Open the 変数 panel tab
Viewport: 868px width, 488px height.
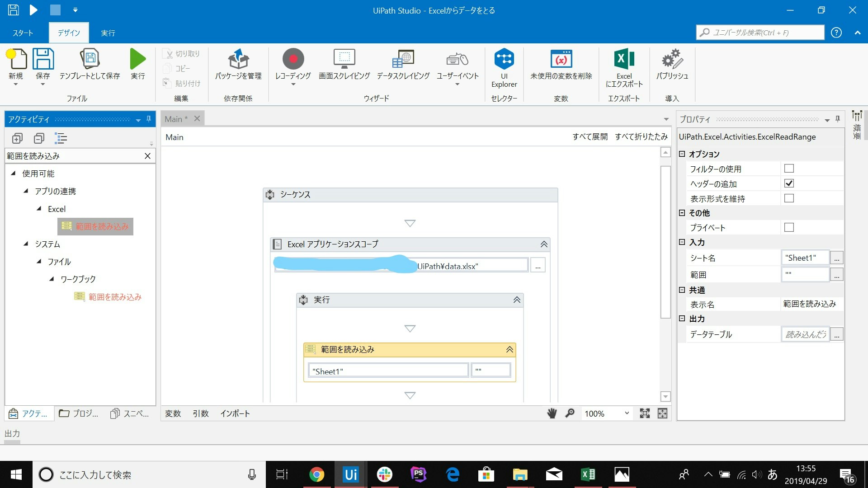pyautogui.click(x=173, y=413)
